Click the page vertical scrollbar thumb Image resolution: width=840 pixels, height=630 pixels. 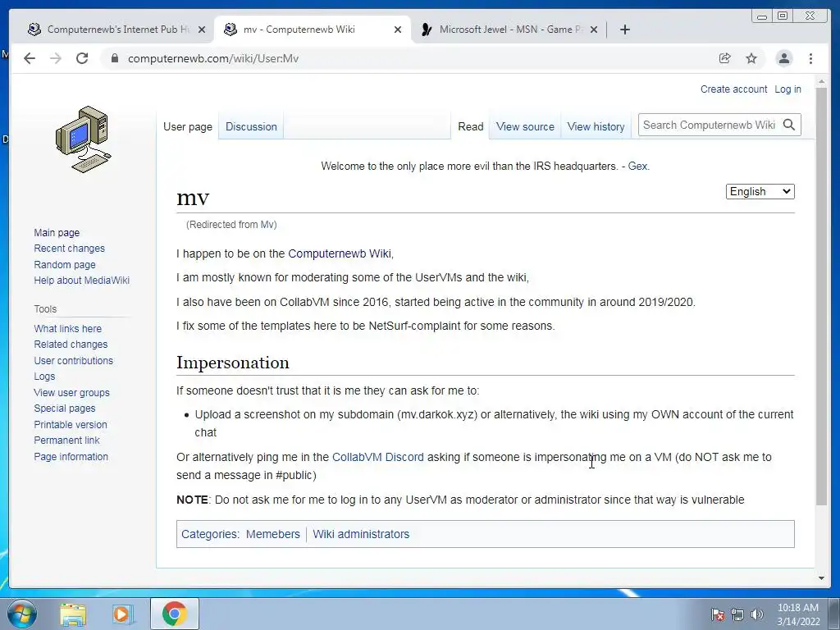tap(821, 295)
